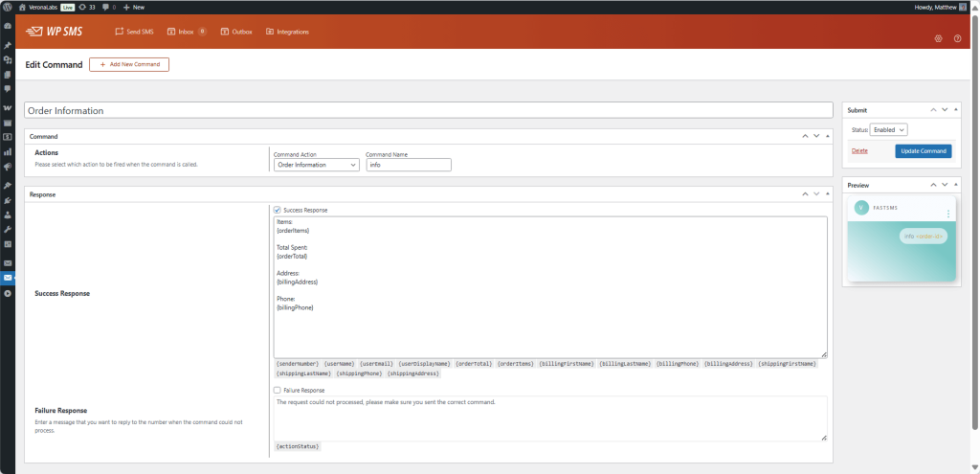
Task: Insert the {billingPhone} placeholder tag
Action: tap(677, 364)
